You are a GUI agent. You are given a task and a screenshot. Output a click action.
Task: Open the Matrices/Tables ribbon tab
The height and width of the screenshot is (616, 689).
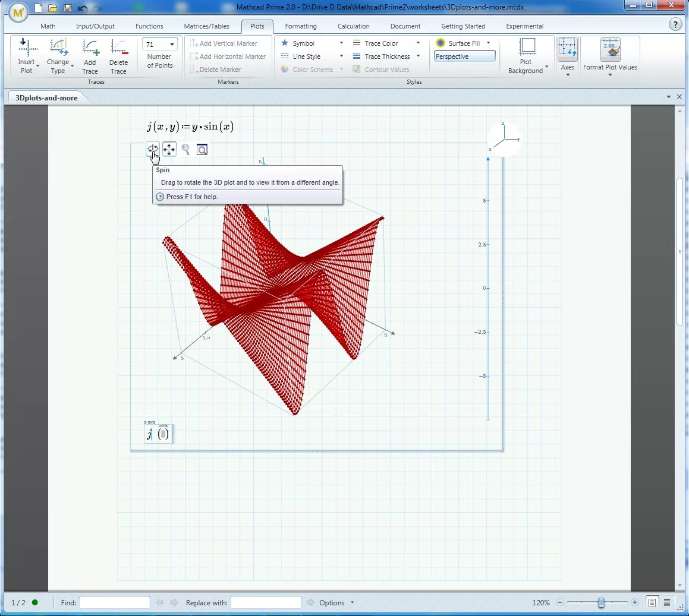click(x=206, y=26)
